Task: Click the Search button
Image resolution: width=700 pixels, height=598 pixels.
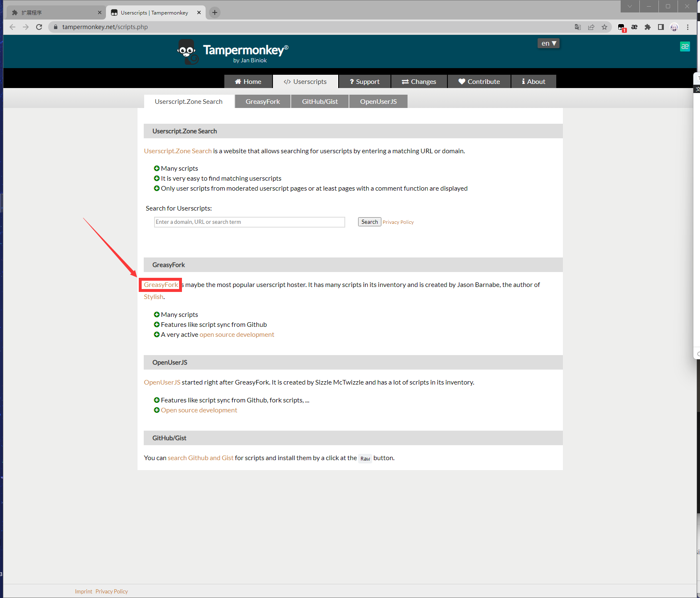Action: (x=370, y=222)
